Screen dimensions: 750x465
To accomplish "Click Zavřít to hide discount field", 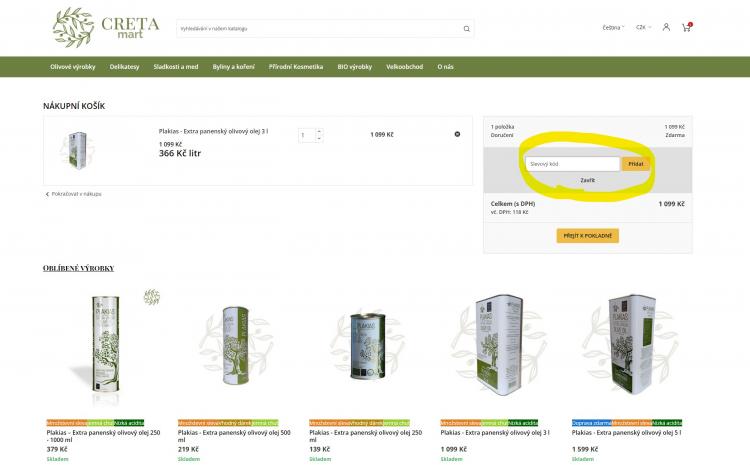I will pyautogui.click(x=587, y=180).
